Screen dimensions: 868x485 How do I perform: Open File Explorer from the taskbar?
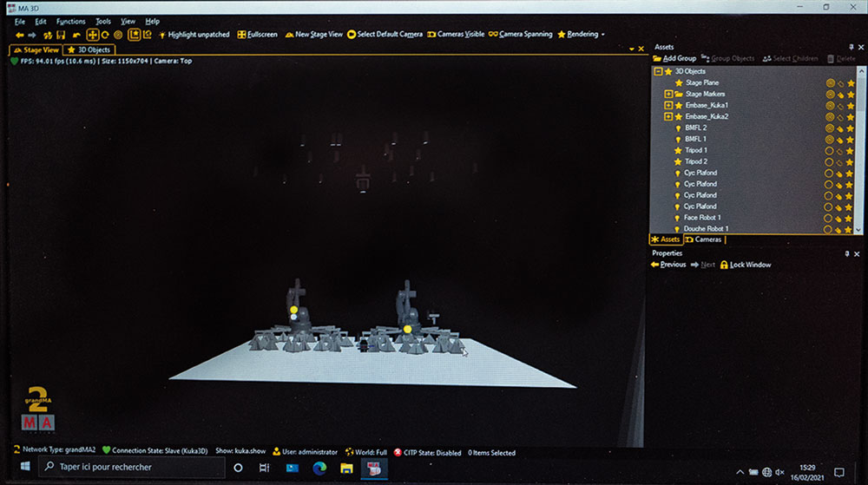coord(346,469)
